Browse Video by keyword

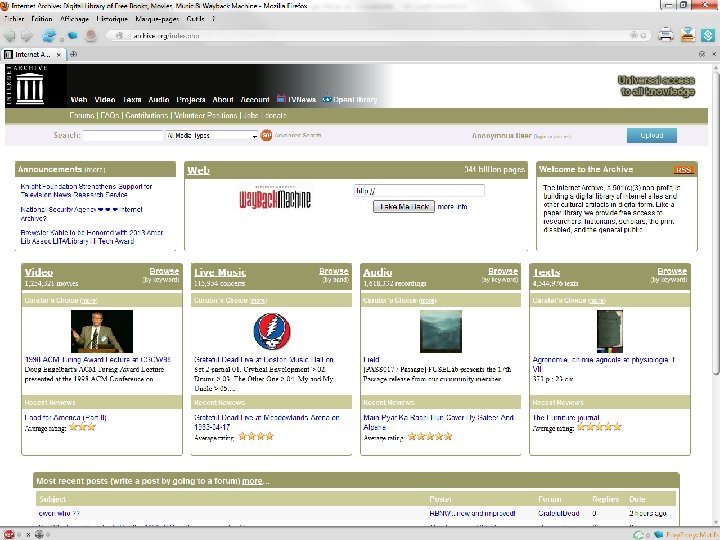tap(164, 271)
